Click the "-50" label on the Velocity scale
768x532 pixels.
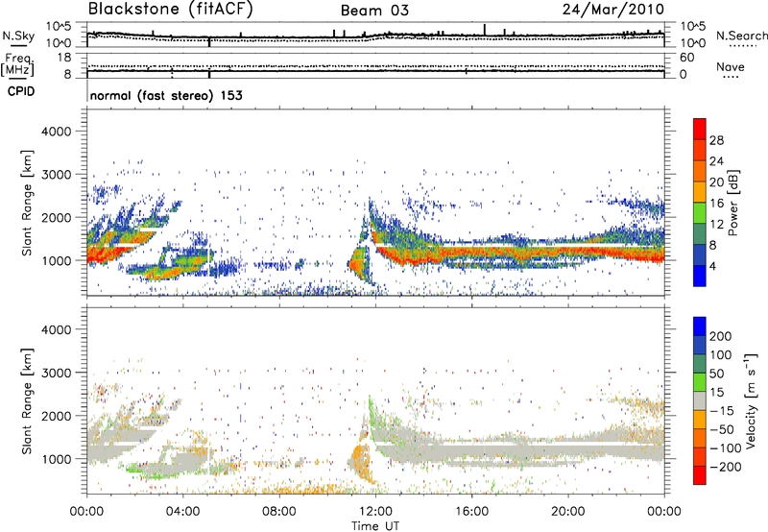pyautogui.click(x=721, y=429)
